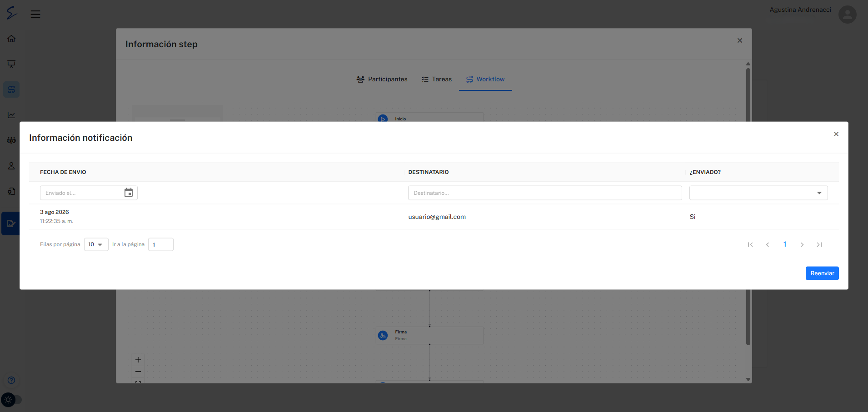
Task: Open the hamburger menu
Action: click(x=35, y=14)
